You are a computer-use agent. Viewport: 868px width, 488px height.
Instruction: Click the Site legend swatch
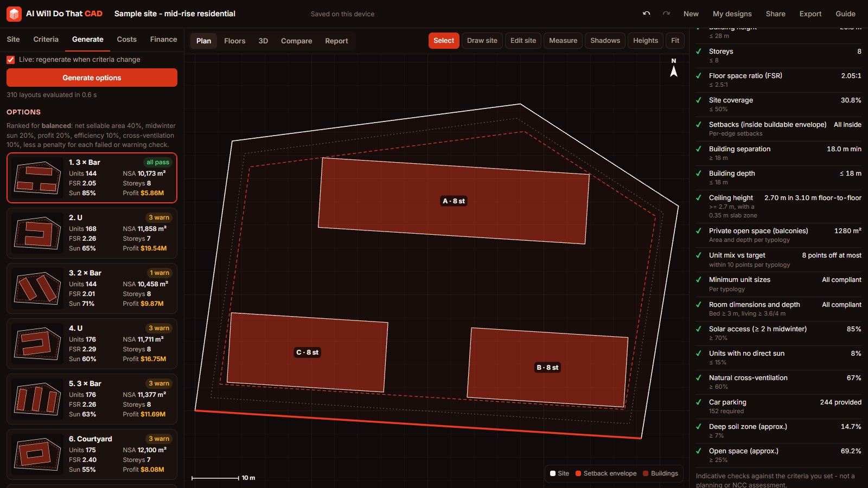pos(553,473)
